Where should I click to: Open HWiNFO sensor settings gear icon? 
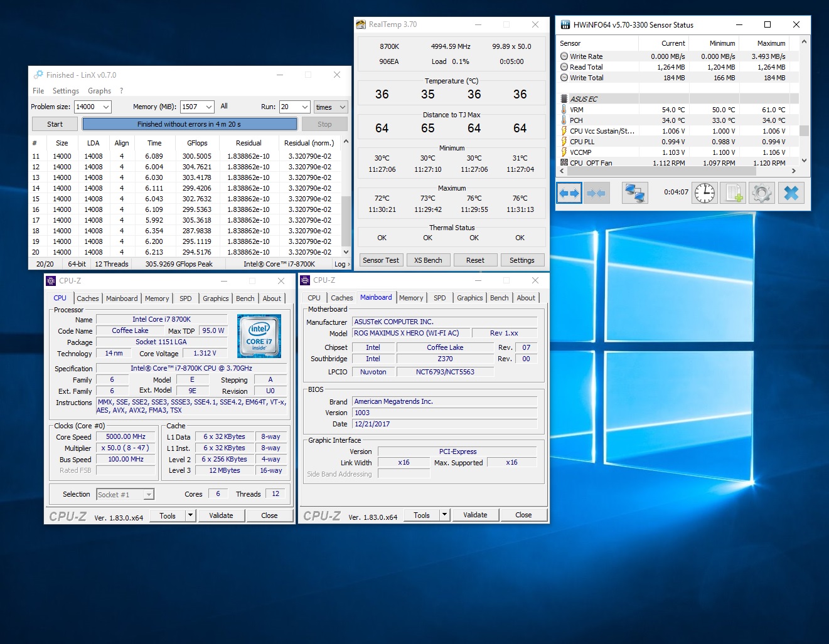pyautogui.click(x=762, y=193)
